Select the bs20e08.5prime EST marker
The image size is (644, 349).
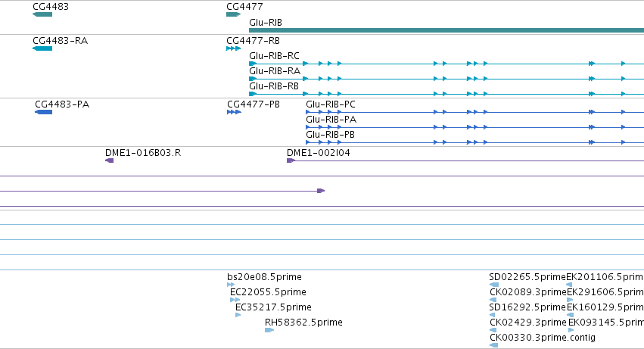[231, 285]
